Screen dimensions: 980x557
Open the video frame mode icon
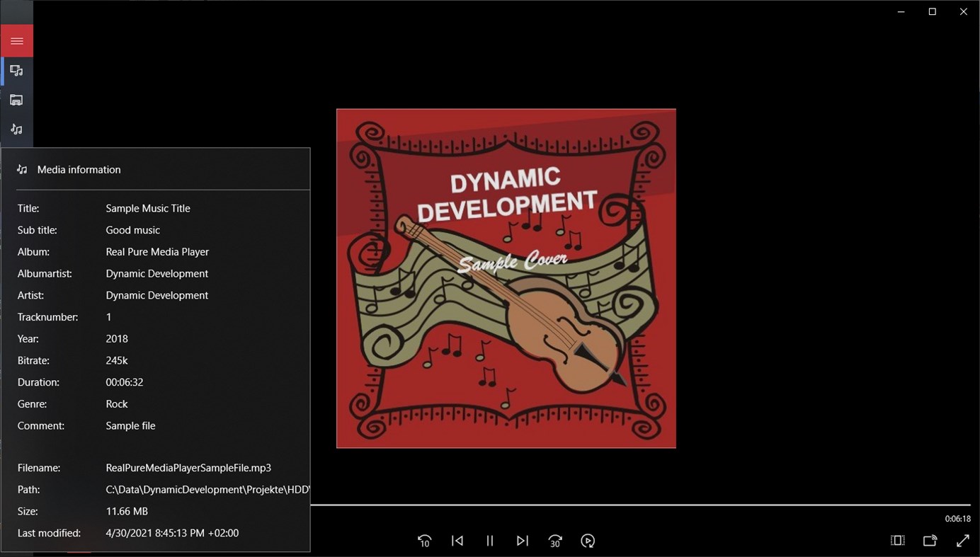pyautogui.click(x=897, y=540)
